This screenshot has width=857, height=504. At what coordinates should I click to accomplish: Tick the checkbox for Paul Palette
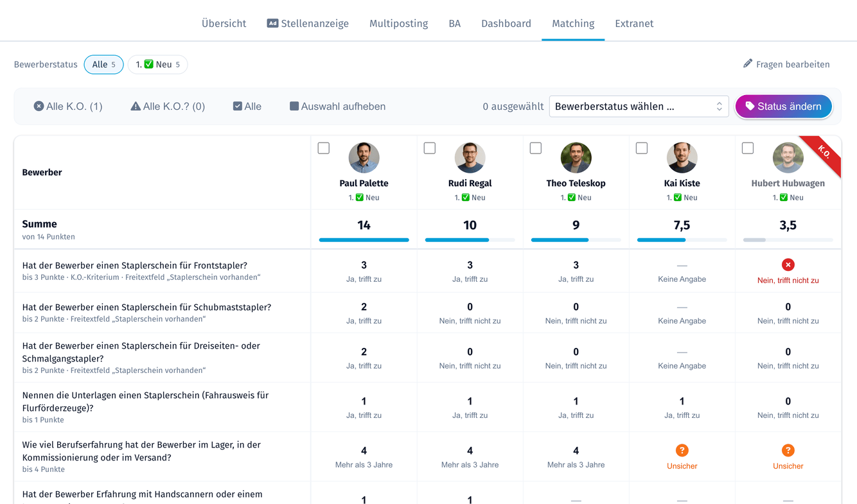[x=324, y=148]
